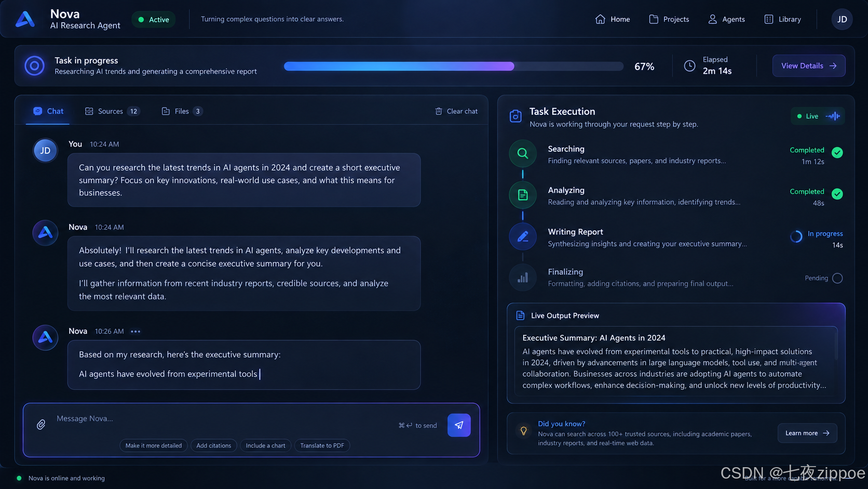Open the Files tab

tap(182, 111)
